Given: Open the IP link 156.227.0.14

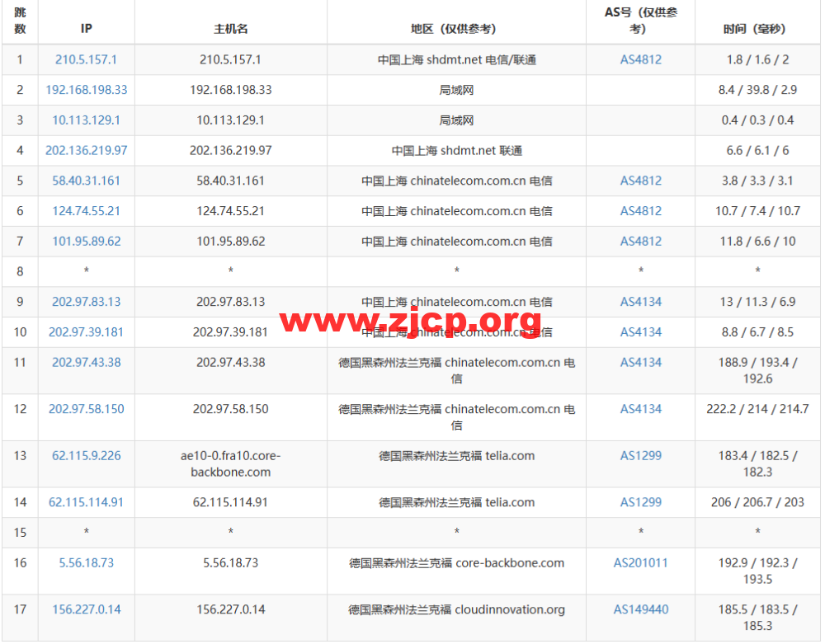Looking at the screenshot, I should (x=87, y=609).
